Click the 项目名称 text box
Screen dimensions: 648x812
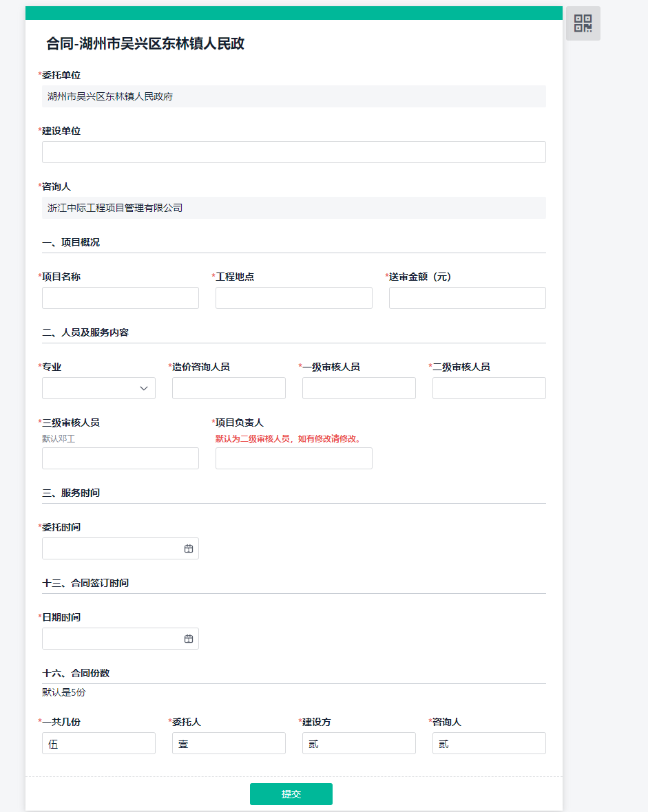coord(121,298)
